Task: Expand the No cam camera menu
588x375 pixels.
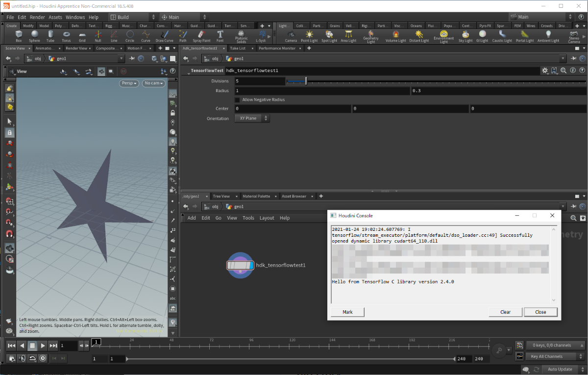Action: click(x=153, y=83)
